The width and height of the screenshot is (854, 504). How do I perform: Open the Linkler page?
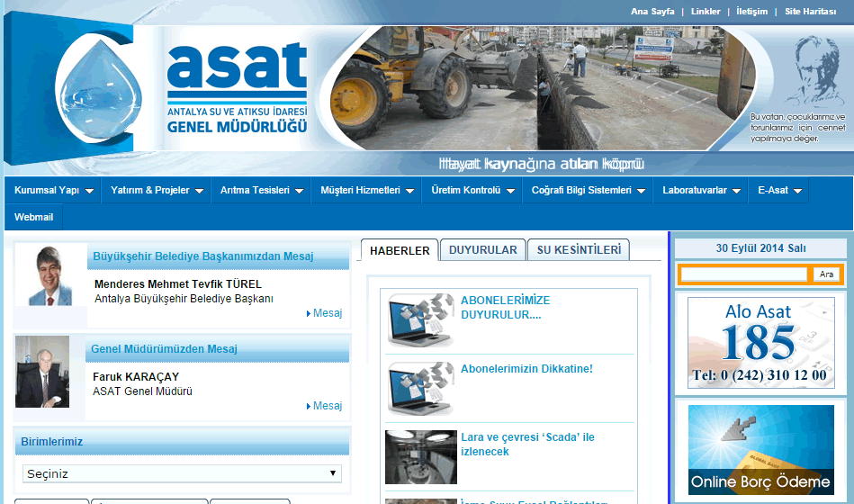706,12
